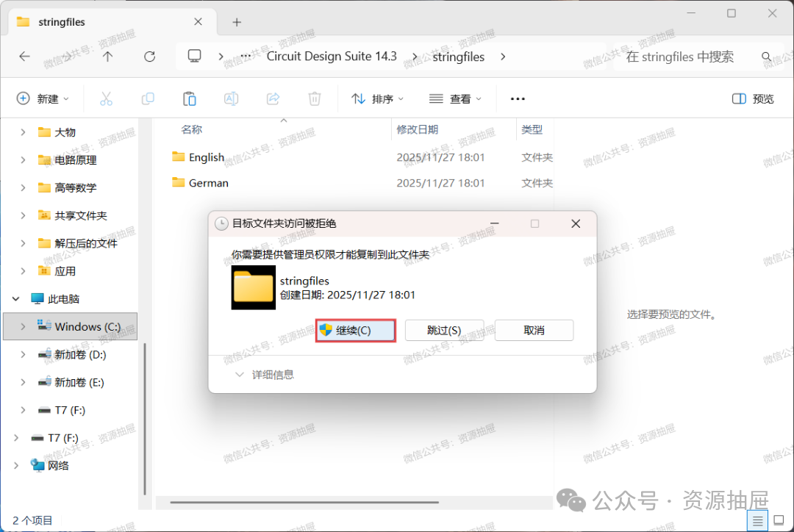This screenshot has width=794, height=532.
Task: Click the Share icon in toolbar
Action: [x=273, y=98]
